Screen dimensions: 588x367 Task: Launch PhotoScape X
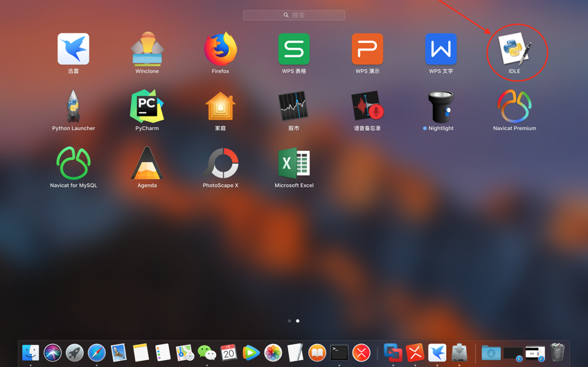tap(221, 163)
